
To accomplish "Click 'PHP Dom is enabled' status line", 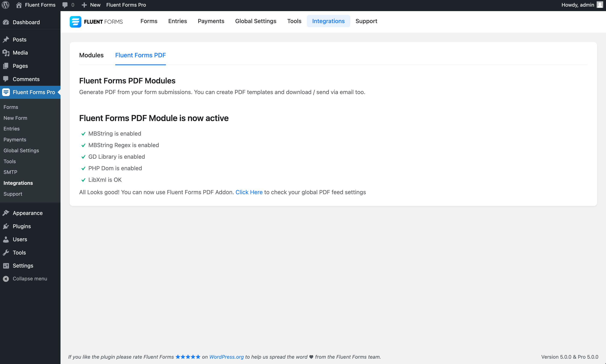I will [112, 168].
